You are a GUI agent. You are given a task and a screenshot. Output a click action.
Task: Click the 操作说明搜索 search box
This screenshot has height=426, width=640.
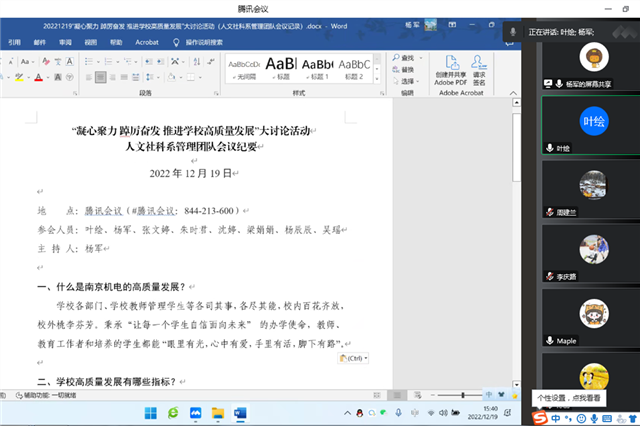[x=208, y=43]
